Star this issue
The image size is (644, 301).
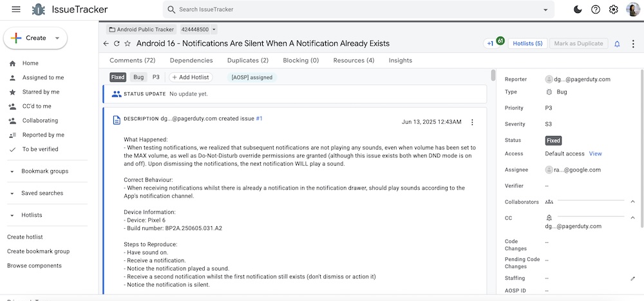click(128, 44)
